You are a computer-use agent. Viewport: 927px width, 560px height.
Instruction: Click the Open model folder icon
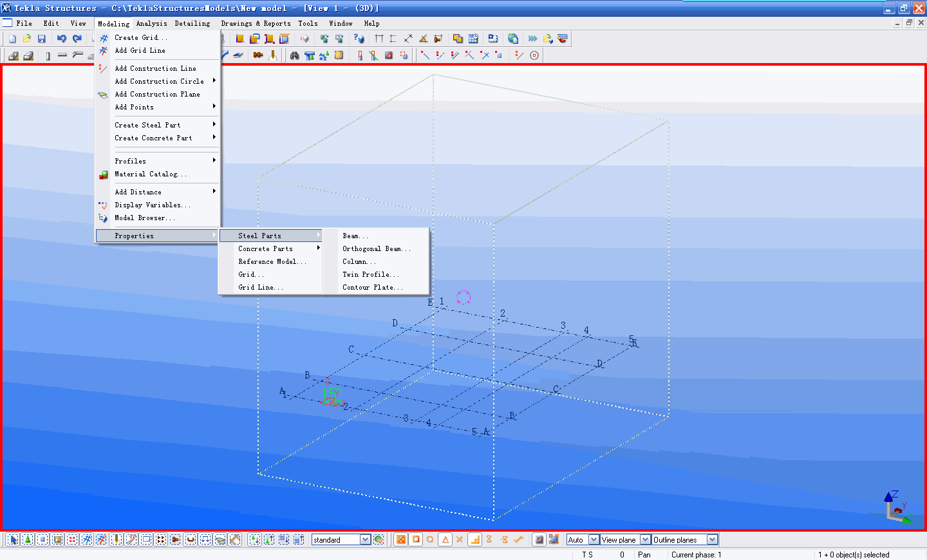(27, 39)
